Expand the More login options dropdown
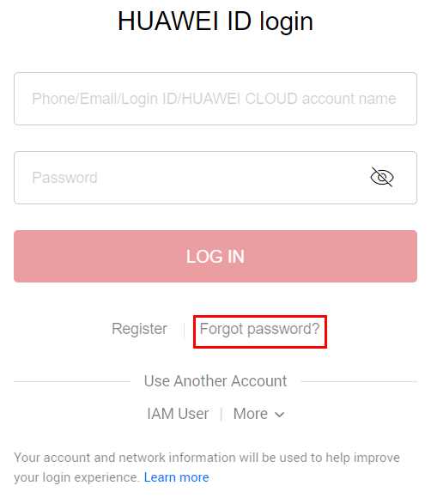This screenshot has height=504, width=437. 258,414
